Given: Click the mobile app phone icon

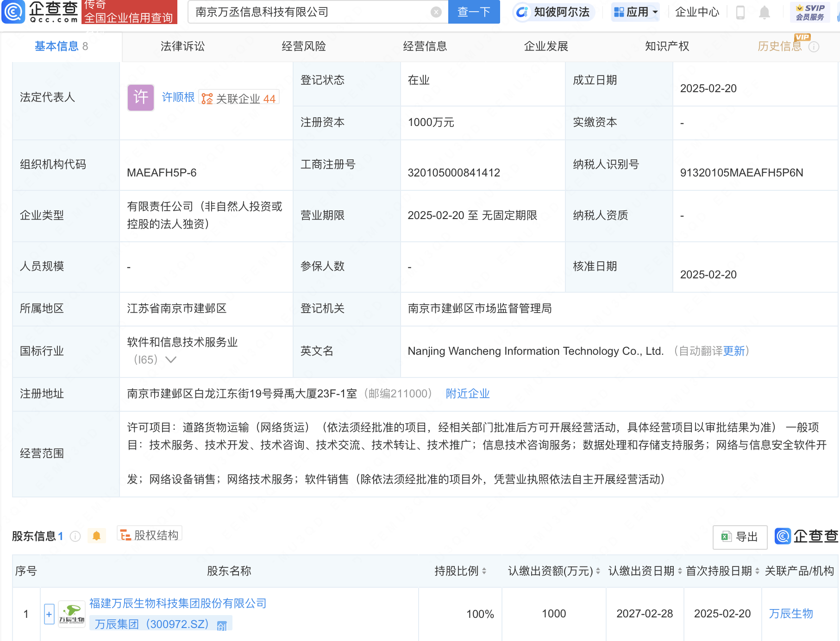Looking at the screenshot, I should pos(740,13).
